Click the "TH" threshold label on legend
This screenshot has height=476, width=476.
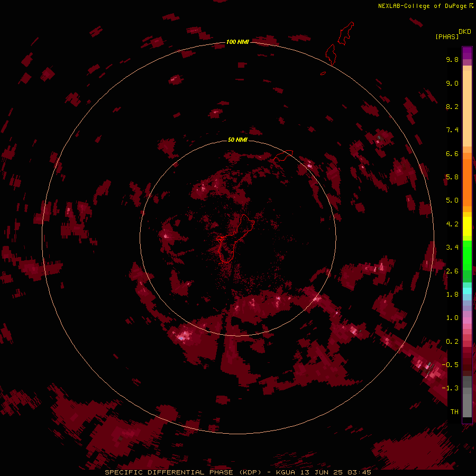point(454,411)
